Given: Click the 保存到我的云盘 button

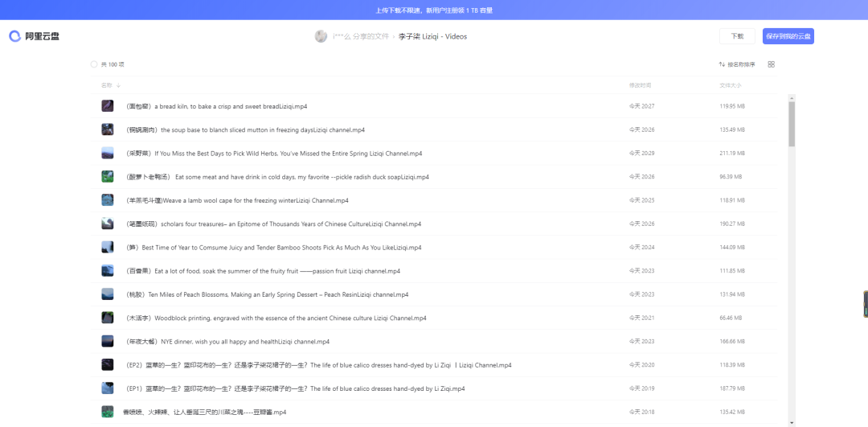Looking at the screenshot, I should [x=788, y=36].
